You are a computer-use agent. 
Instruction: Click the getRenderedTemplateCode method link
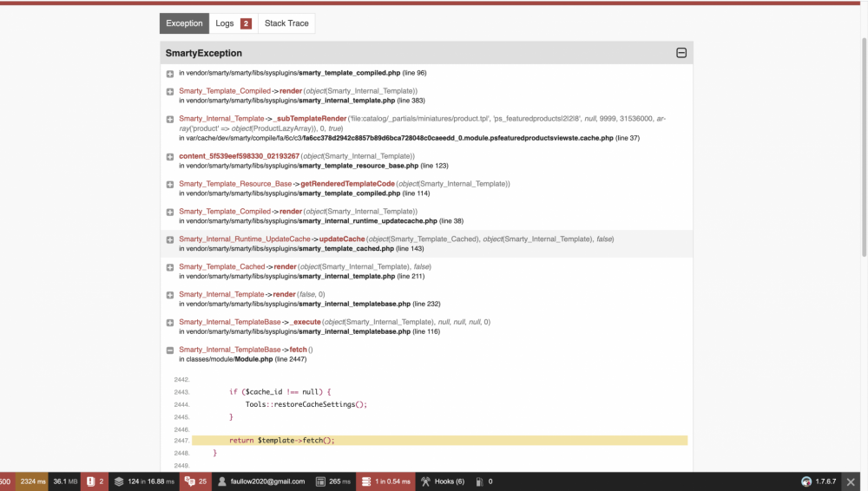[348, 184]
